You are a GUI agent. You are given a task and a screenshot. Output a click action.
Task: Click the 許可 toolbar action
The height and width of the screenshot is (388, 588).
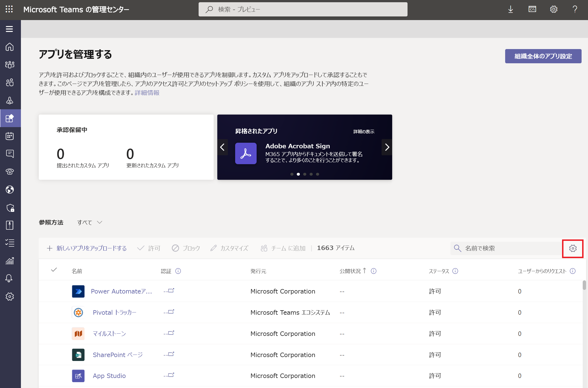(x=149, y=248)
